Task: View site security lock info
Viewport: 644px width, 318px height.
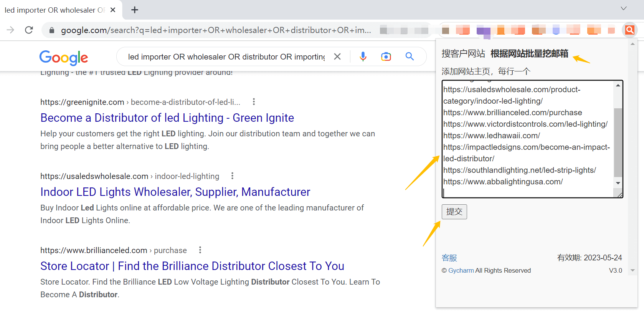Action: tap(52, 30)
